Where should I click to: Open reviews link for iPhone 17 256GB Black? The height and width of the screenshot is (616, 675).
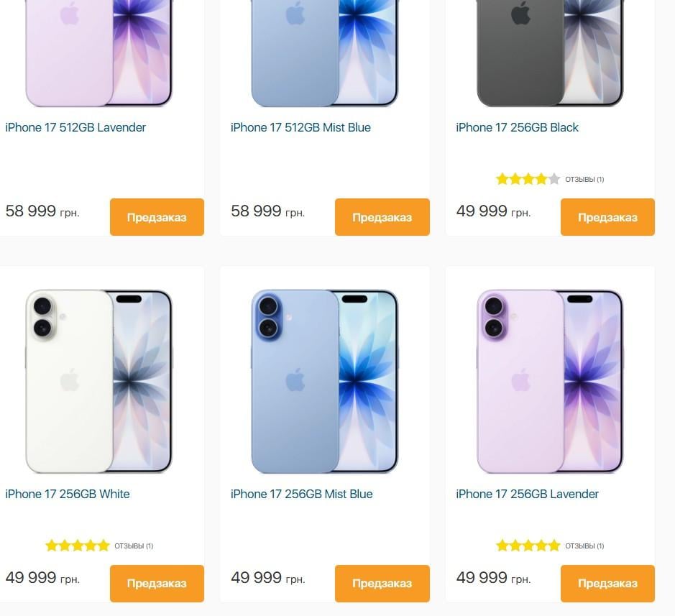(x=584, y=180)
